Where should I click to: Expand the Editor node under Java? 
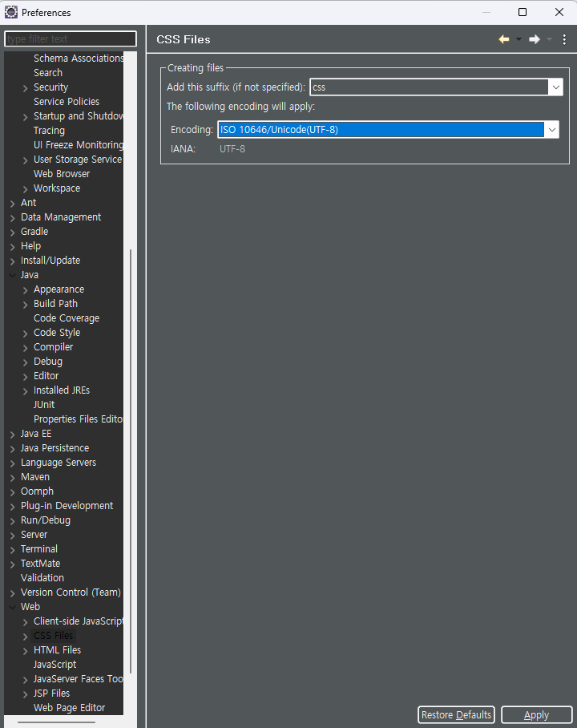coord(26,377)
